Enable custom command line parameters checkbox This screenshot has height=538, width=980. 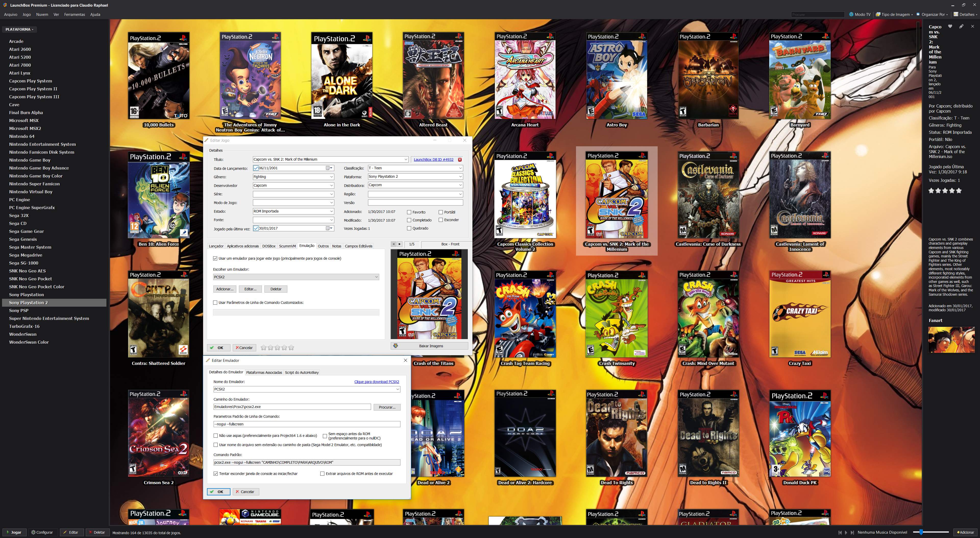click(215, 303)
